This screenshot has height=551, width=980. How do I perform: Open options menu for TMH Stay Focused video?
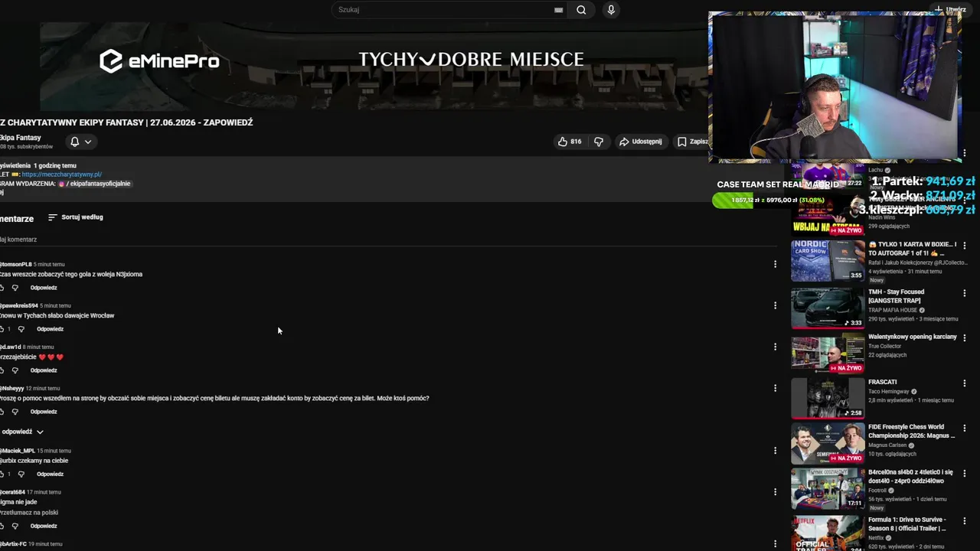pyautogui.click(x=965, y=293)
